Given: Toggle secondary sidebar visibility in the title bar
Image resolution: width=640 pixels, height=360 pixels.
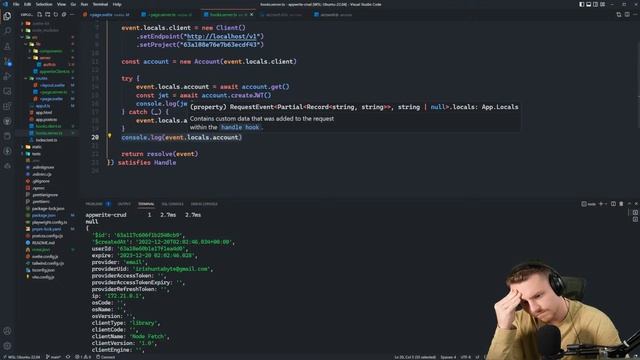Looking at the screenshot, I should 596,4.
